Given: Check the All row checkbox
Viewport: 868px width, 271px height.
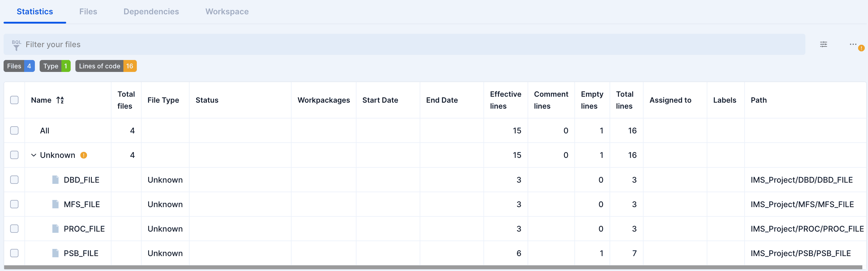Looking at the screenshot, I should 14,131.
